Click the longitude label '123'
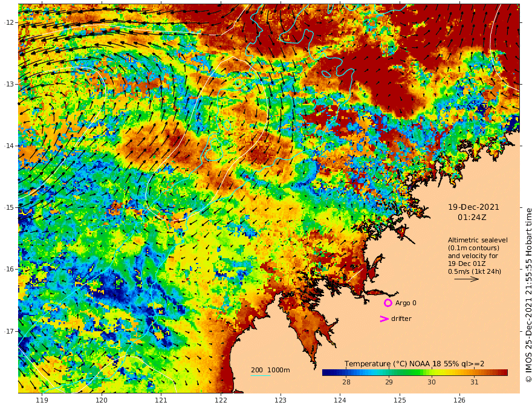Image resolution: width=532 pixels, height=411 pixels. pyautogui.click(x=281, y=400)
